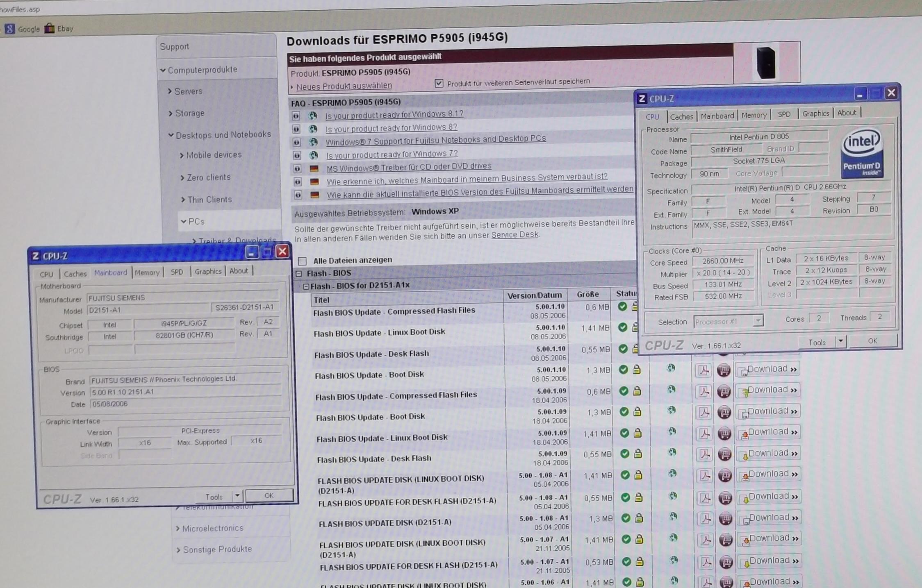Screen dimensions: 922x588
Task: Click cart icon for Boot Disk 5.00.1.09
Action: coord(724,413)
